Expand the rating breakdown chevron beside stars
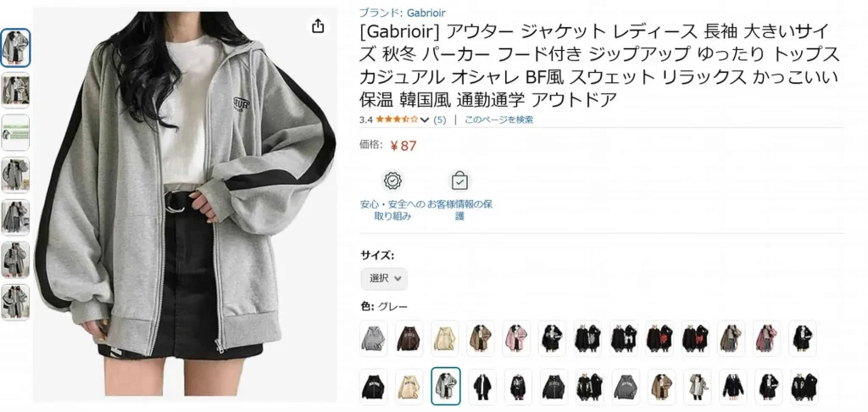The height and width of the screenshot is (412, 868). pyautogui.click(x=425, y=120)
